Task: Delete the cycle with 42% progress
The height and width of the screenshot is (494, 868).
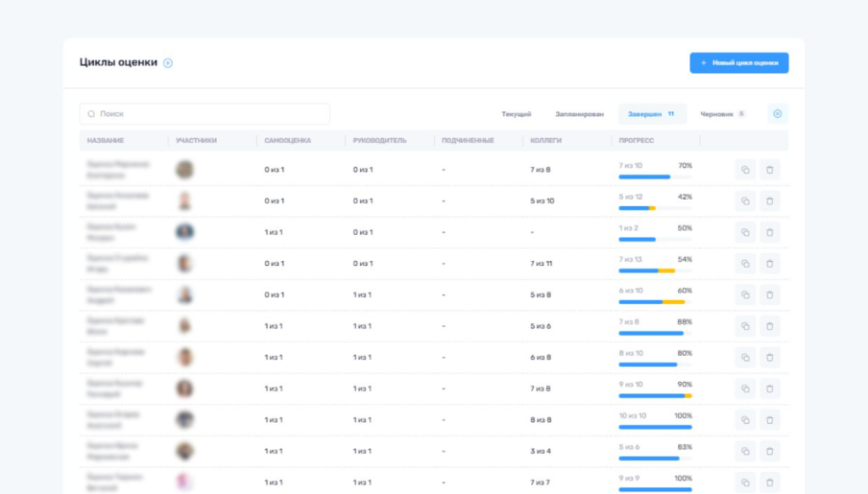Action: point(770,201)
